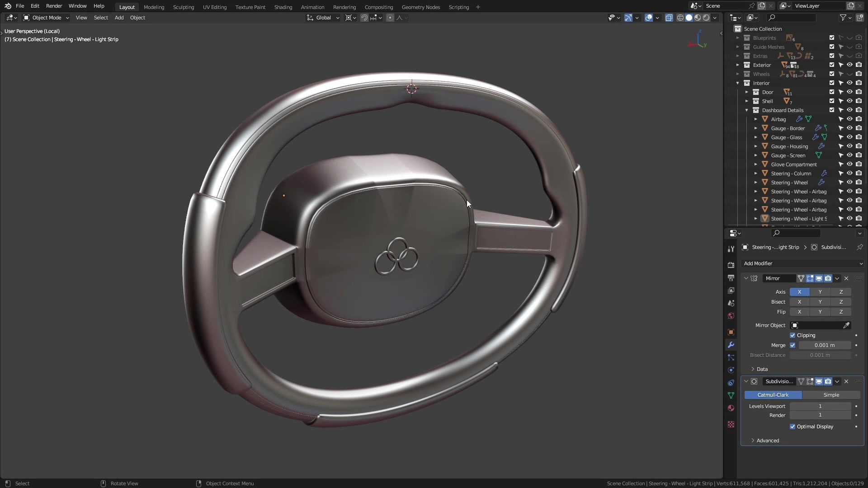
Task: Open the Texture properties tab
Action: [731, 424]
